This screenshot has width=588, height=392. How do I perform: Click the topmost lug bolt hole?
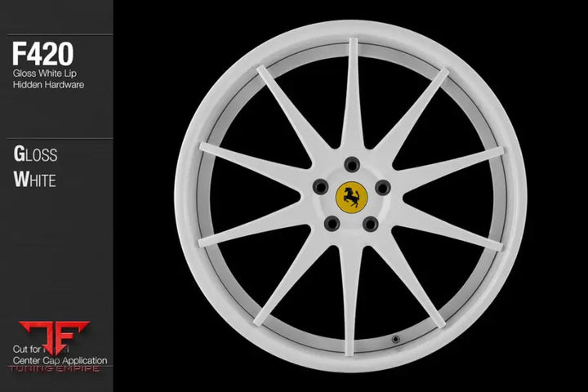pos(352,163)
